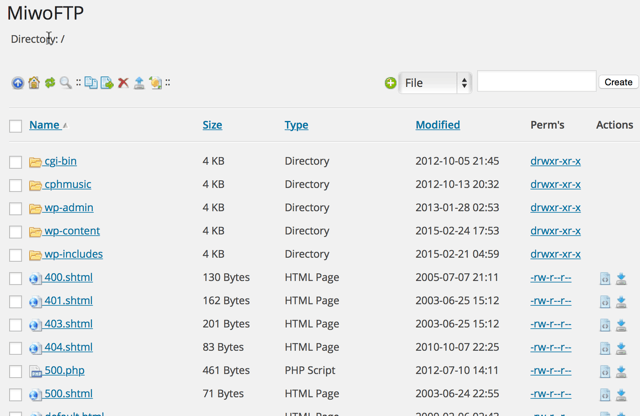Edit 401.shtml via its action icon

[x=605, y=302]
